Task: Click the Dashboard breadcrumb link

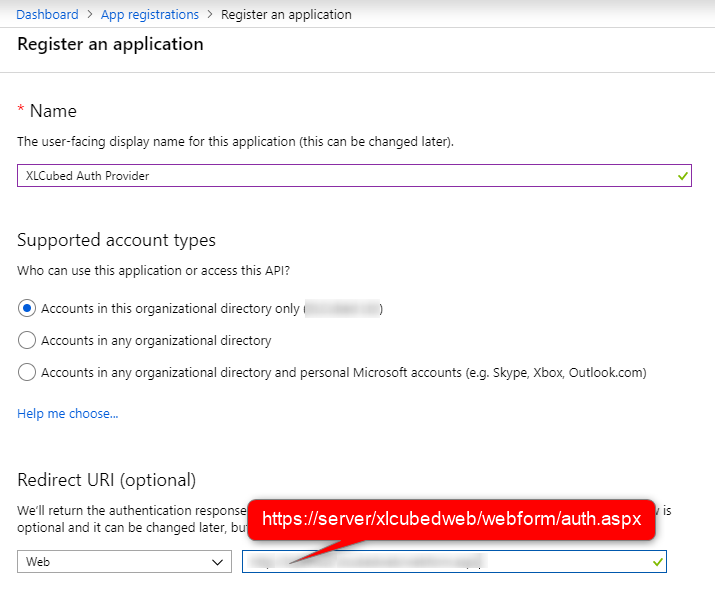Action: point(47,14)
